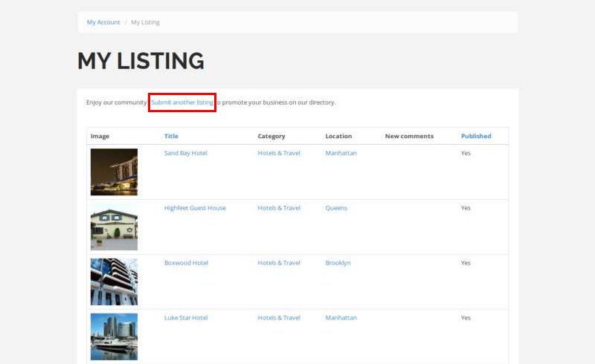Sort listings by Title column header

171,136
